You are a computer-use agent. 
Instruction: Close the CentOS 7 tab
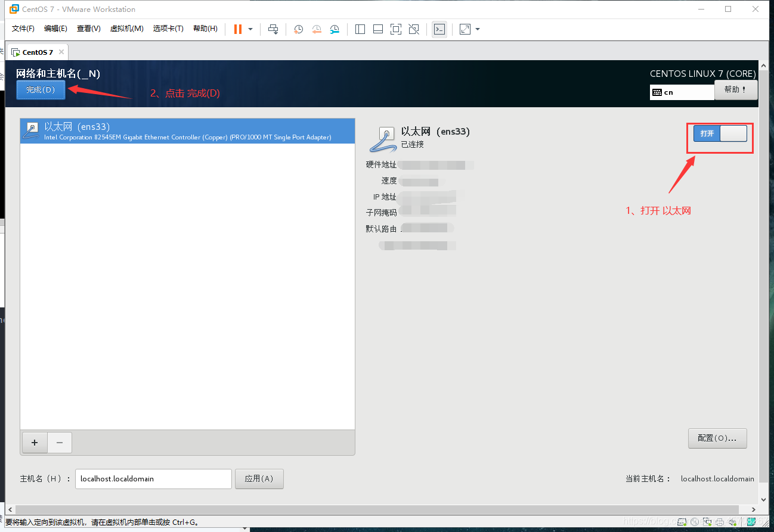coord(61,52)
